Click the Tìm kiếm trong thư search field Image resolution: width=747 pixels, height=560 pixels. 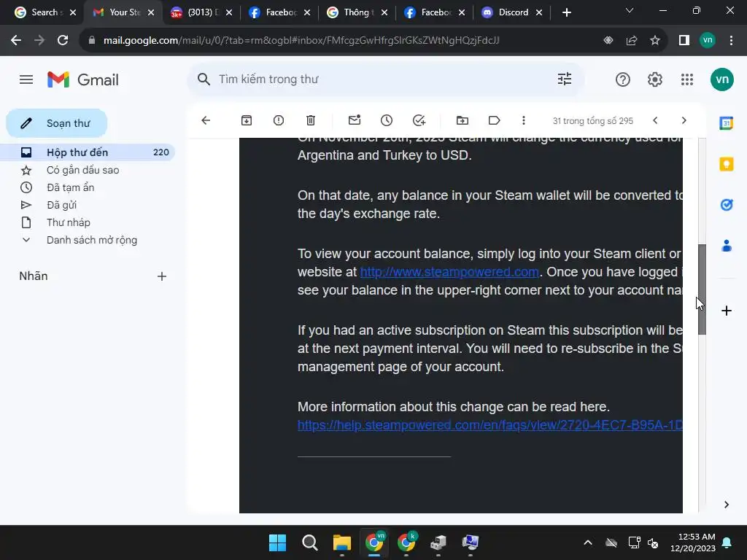[x=386, y=79]
